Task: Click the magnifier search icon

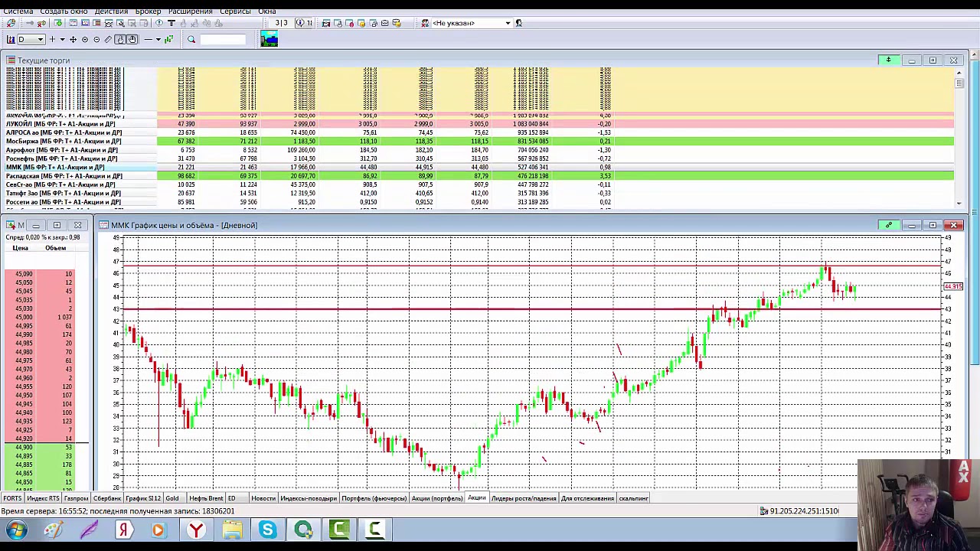Action: [191, 39]
